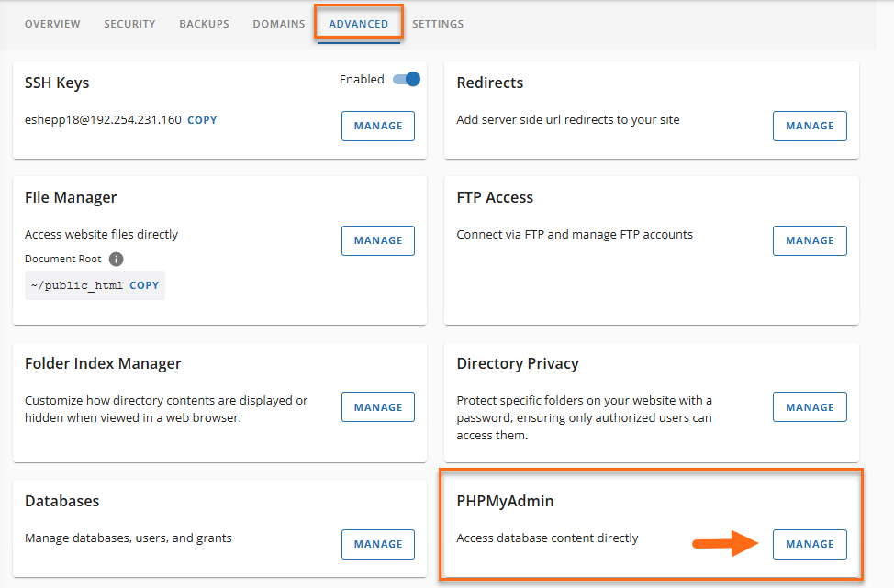Open the Overview tab
The height and width of the screenshot is (588, 894).
52,24
